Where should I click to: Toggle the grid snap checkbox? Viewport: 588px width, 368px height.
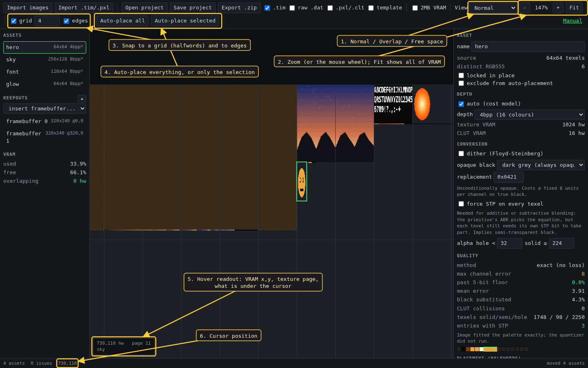[x=13, y=21]
